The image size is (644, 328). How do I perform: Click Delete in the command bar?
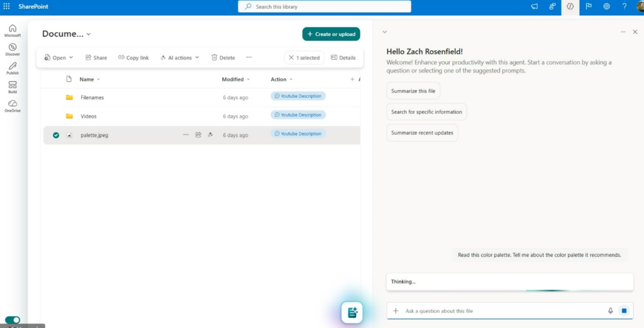point(223,58)
